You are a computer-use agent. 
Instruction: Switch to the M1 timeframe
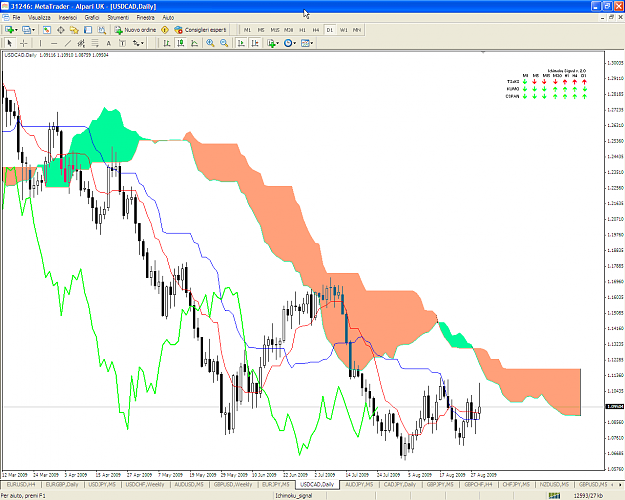coord(248,30)
